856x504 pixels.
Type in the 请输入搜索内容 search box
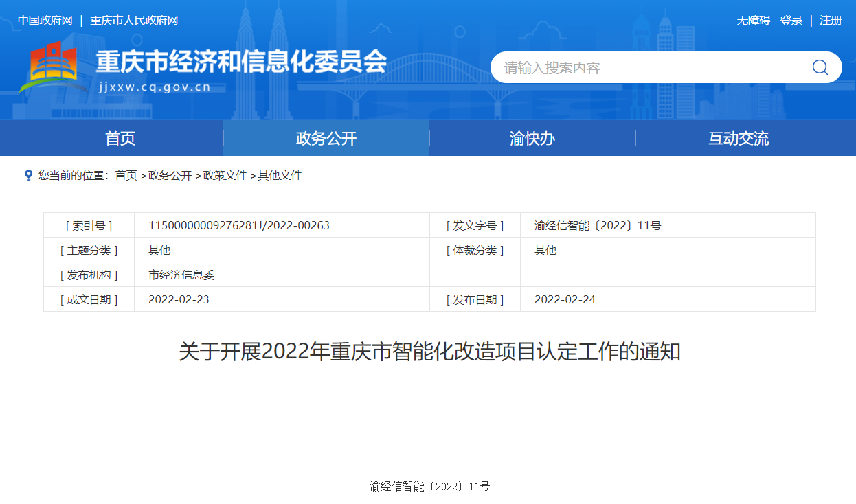click(646, 67)
